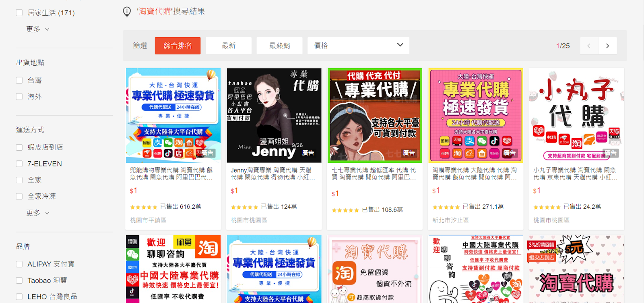The width and height of the screenshot is (644, 303).
Task: Click the 已售出 124萬 sold count
Action: point(279,207)
